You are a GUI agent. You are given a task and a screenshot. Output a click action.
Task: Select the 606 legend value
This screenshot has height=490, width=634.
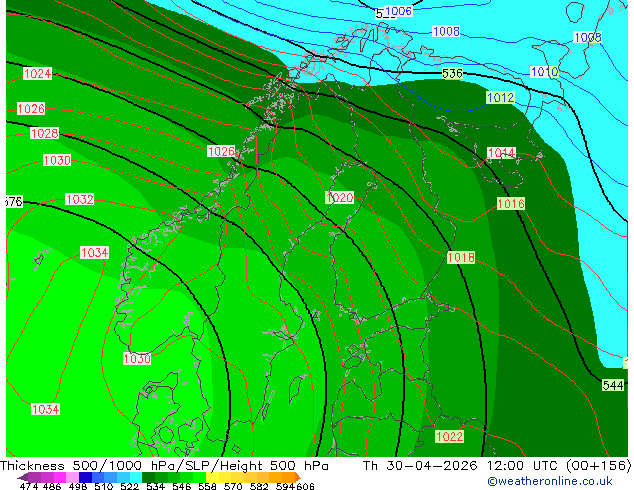[x=305, y=486]
